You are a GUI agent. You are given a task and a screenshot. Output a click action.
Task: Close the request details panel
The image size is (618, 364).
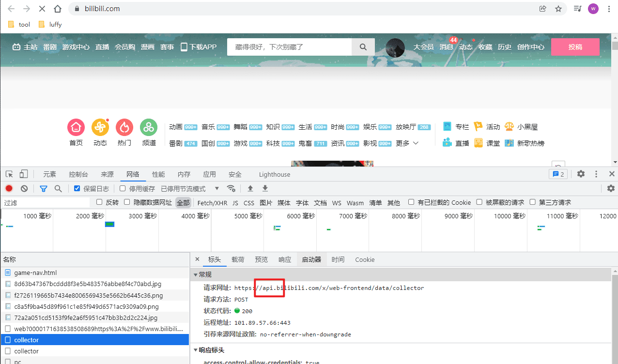(197, 259)
